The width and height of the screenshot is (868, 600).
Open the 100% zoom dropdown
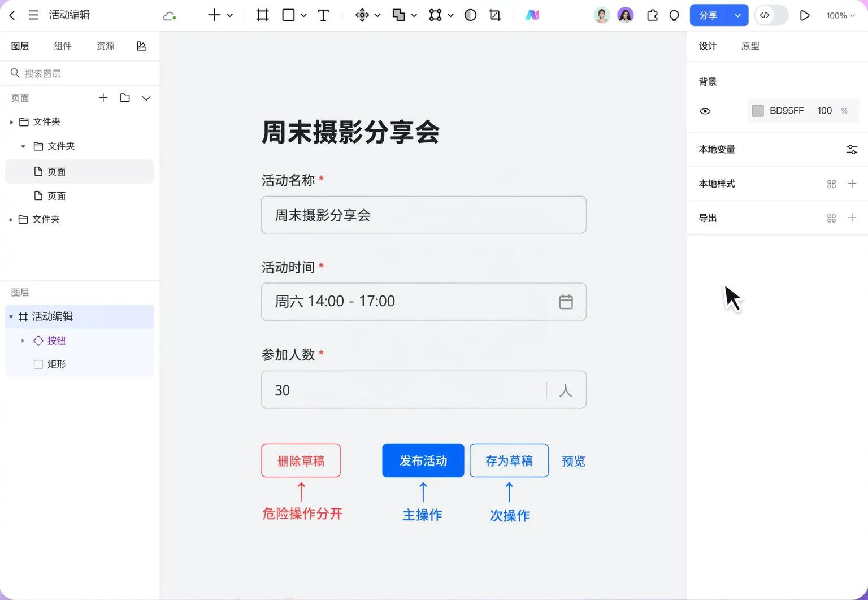click(840, 16)
